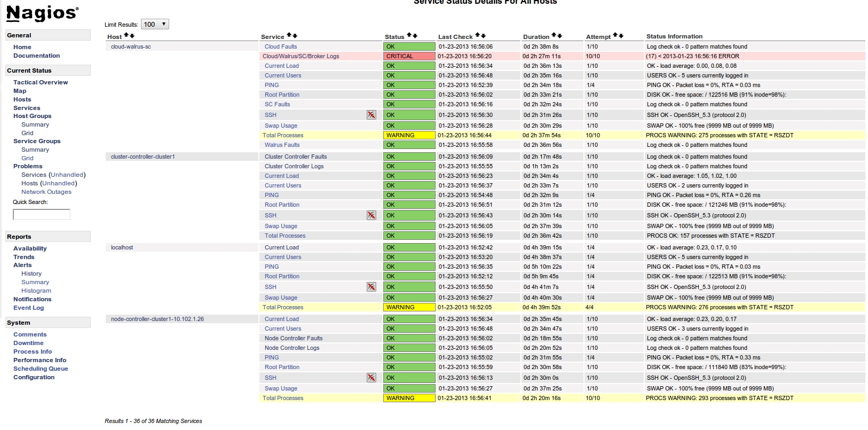Open Cluster Controller Logs service

pyautogui.click(x=294, y=166)
